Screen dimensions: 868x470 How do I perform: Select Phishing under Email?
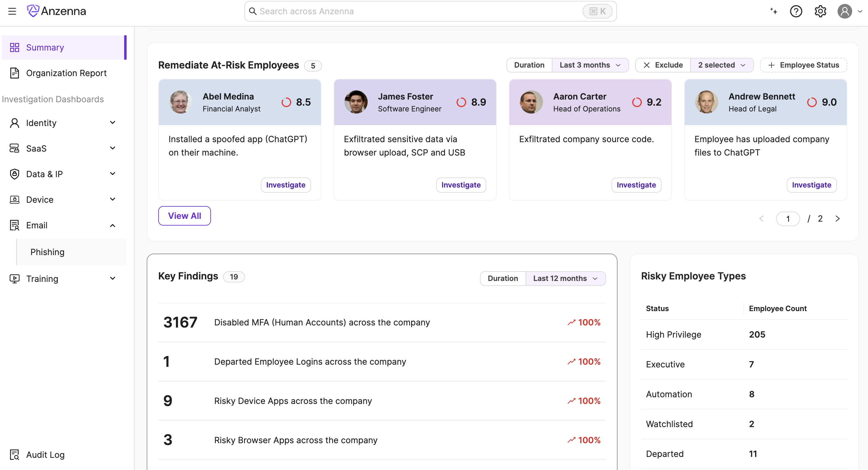[47, 252]
